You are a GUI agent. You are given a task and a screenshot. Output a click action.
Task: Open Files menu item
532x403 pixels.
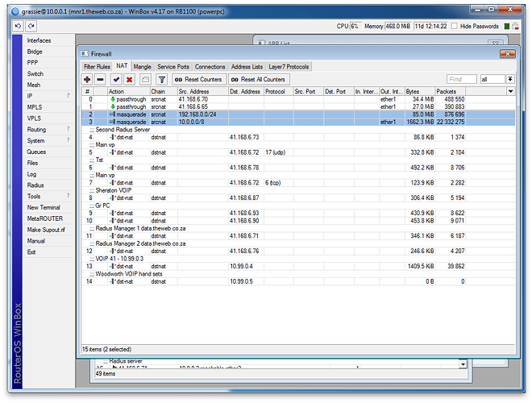coord(48,163)
